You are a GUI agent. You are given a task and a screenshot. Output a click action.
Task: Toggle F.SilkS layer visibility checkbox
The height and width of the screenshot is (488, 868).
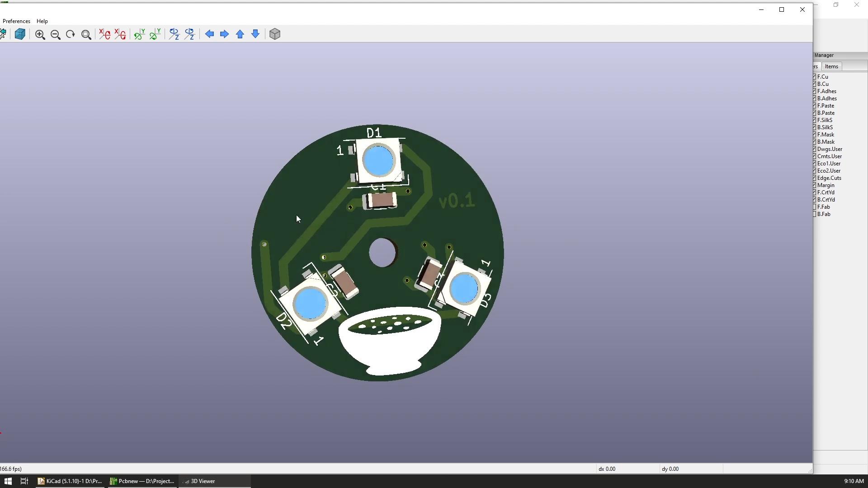815,120
